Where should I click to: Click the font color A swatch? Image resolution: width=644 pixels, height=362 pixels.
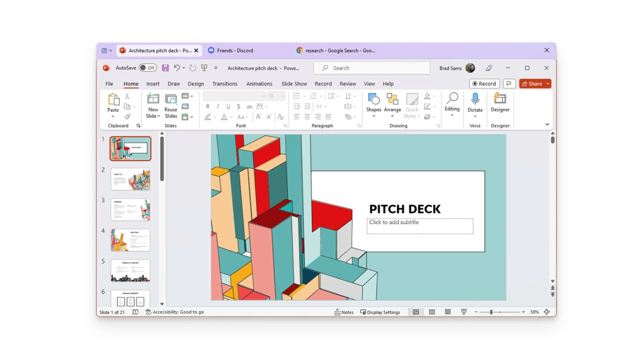click(224, 117)
